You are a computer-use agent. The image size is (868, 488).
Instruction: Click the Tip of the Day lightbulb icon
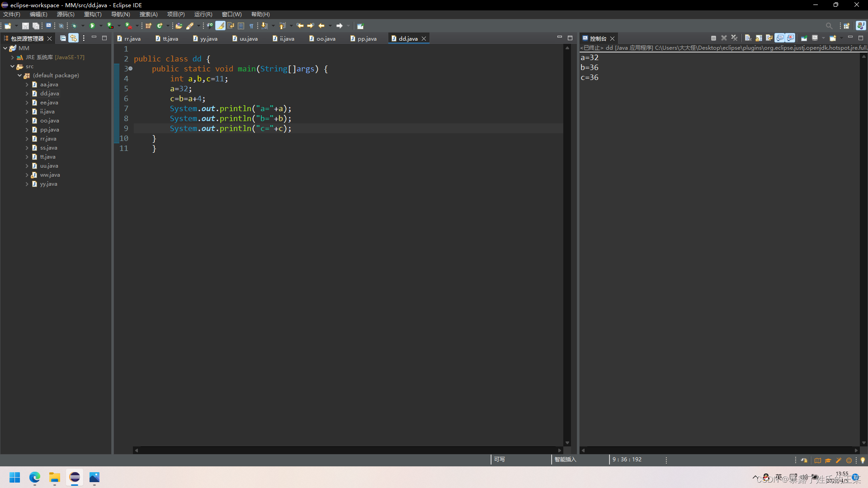click(863, 460)
